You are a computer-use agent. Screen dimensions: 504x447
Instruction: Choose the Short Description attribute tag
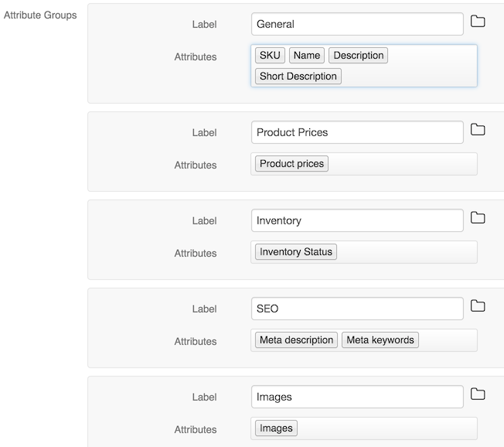(298, 77)
